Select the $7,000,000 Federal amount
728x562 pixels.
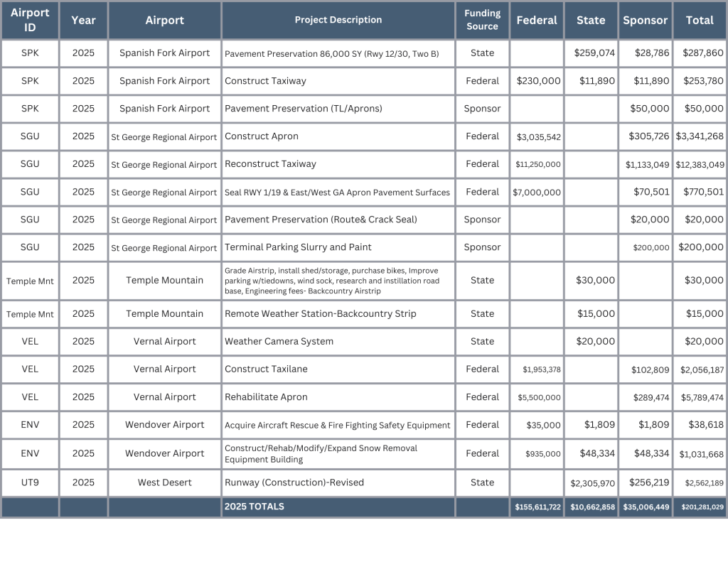(x=537, y=192)
